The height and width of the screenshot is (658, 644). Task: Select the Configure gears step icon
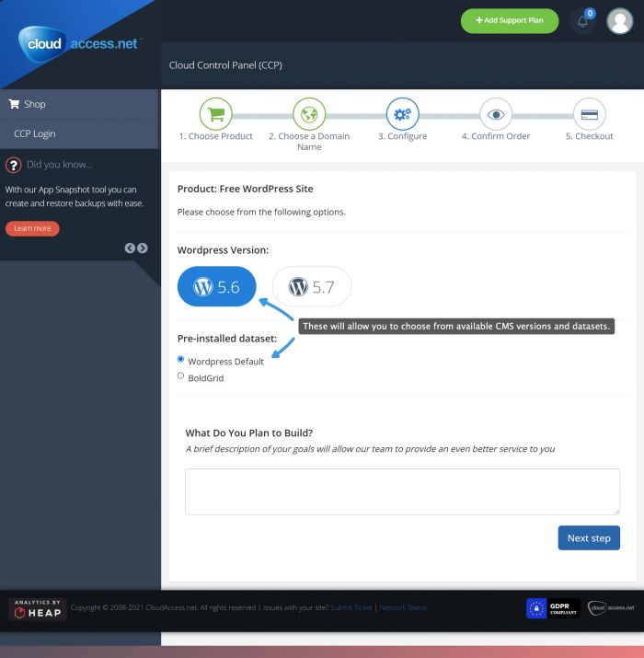[x=402, y=114]
